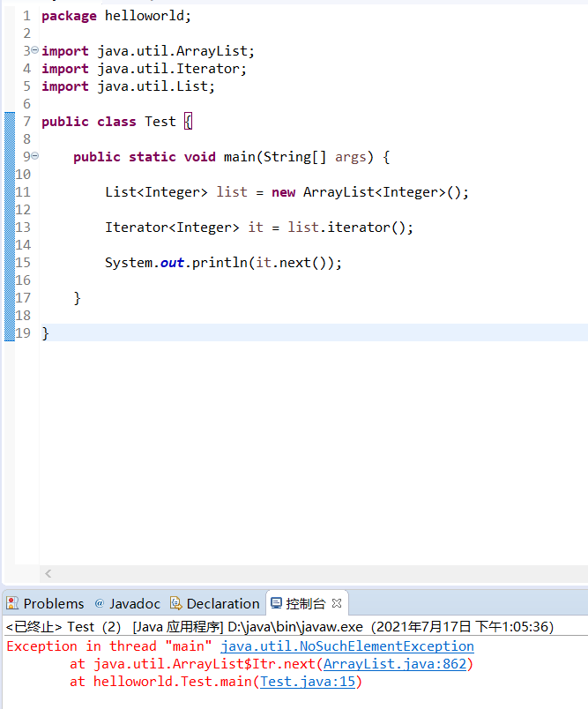Click the 'list.iterator()' statement
This screenshot has width=588, height=709.
(x=350, y=228)
